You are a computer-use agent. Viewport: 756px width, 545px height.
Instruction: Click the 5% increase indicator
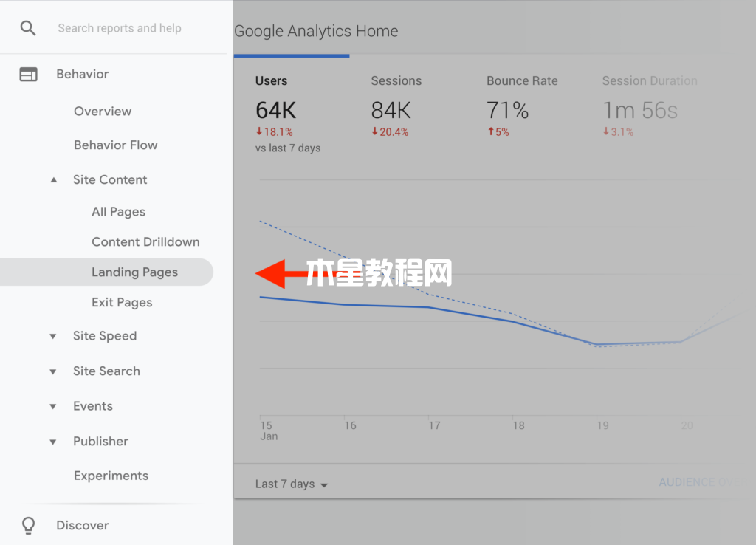[498, 131]
